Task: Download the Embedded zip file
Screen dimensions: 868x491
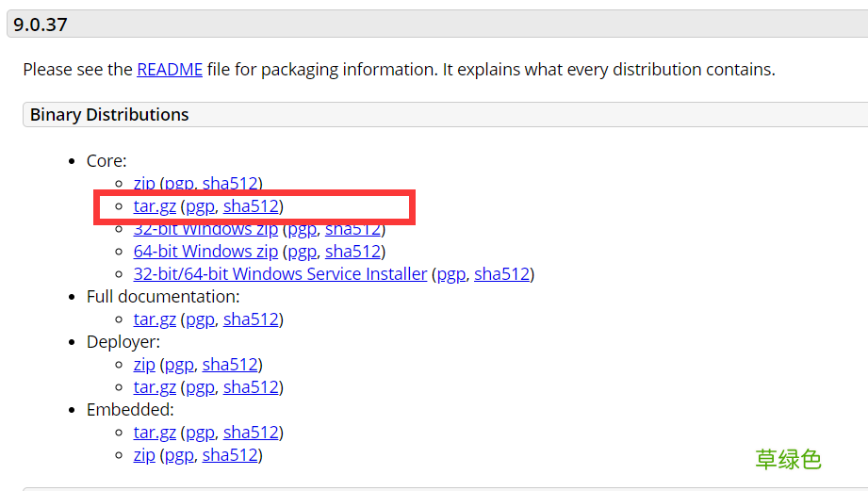Action: (144, 455)
